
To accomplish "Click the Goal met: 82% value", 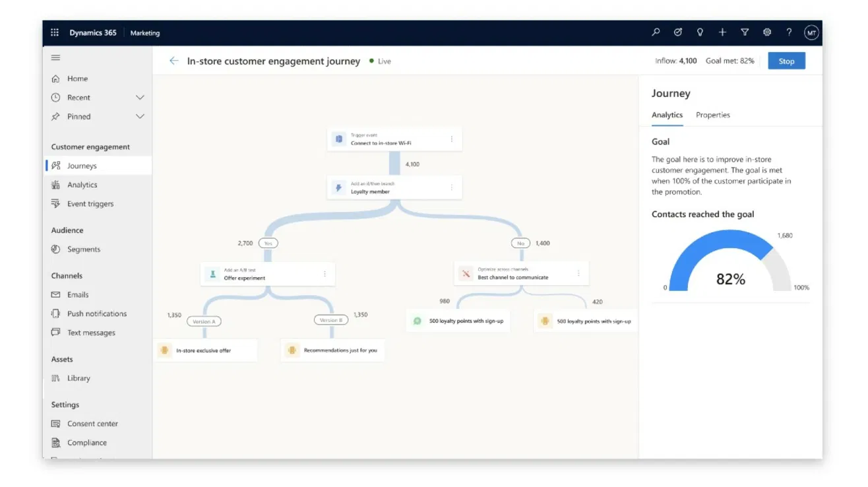I will tap(730, 61).
